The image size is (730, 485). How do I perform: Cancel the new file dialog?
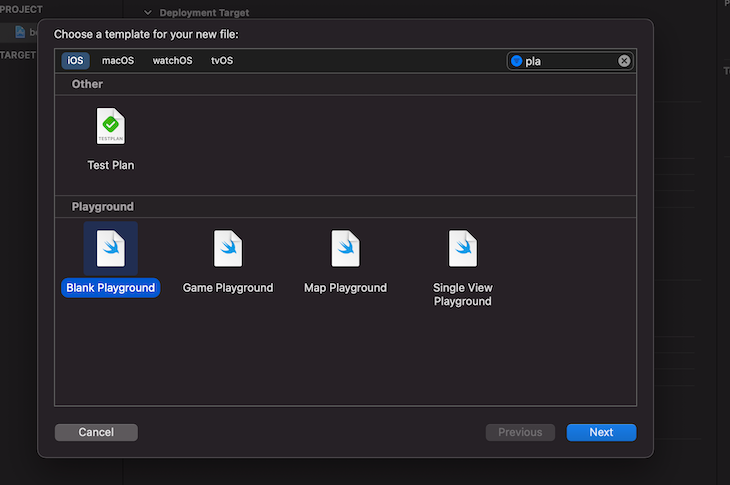(96, 432)
